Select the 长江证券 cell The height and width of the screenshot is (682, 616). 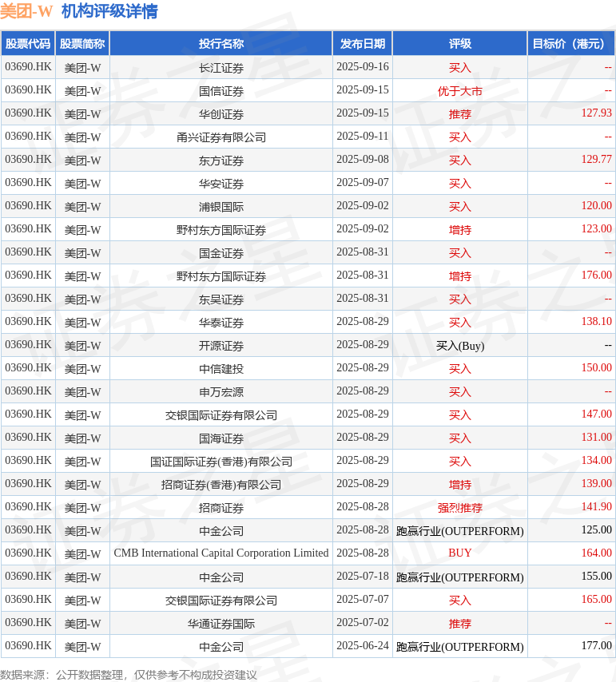(221, 67)
